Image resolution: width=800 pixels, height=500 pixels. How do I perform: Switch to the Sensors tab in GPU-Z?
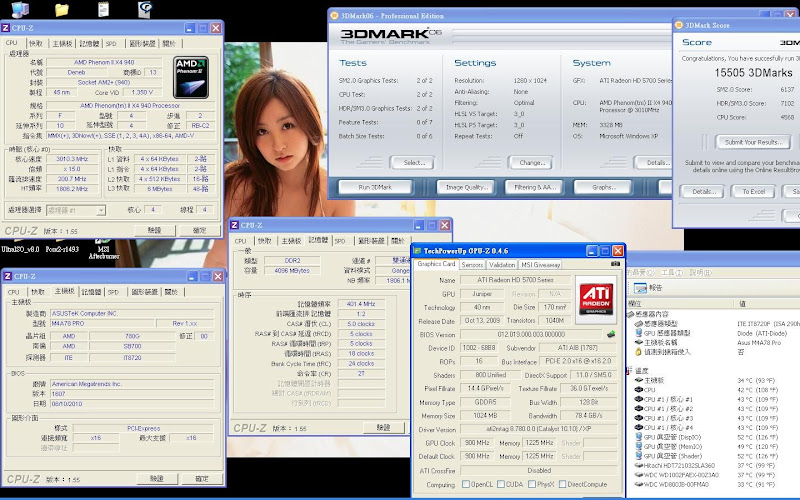coord(472,265)
